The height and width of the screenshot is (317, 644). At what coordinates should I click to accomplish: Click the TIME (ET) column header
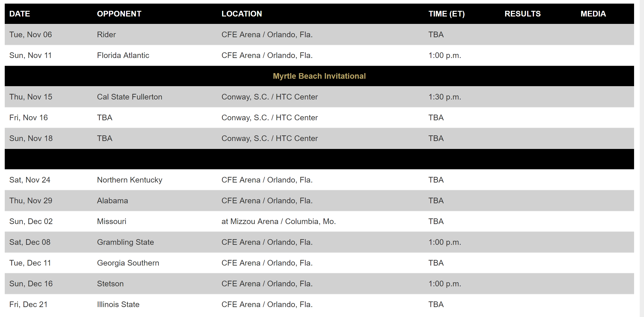[446, 14]
